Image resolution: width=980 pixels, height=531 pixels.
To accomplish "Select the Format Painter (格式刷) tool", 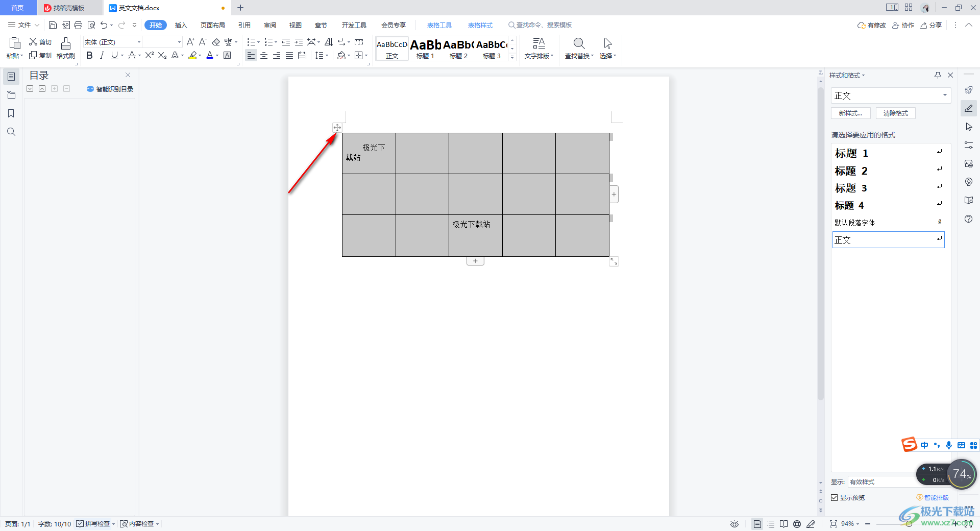I will (66, 48).
